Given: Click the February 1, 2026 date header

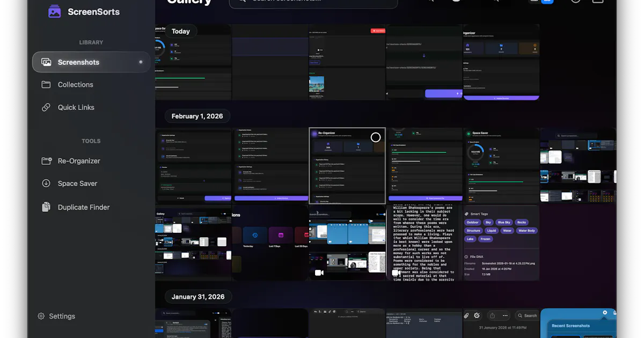Looking at the screenshot, I should [x=197, y=116].
